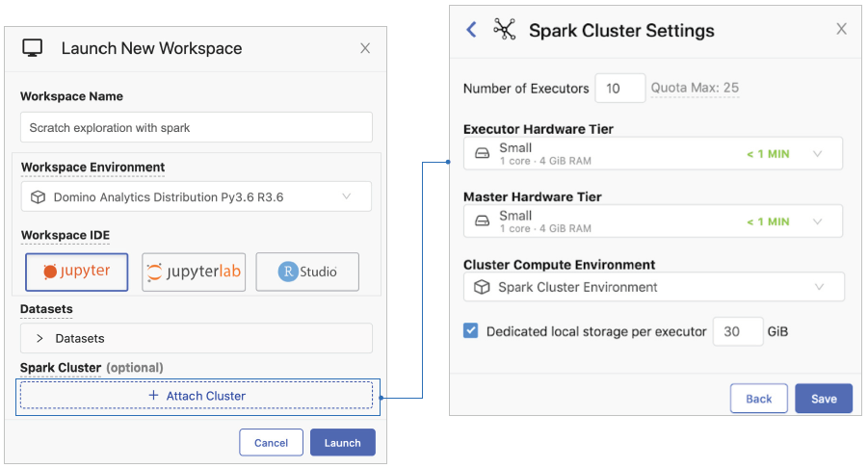The width and height of the screenshot is (868, 468).
Task: Select JupyterLab as the Workspace IDE
Action: [x=194, y=273]
